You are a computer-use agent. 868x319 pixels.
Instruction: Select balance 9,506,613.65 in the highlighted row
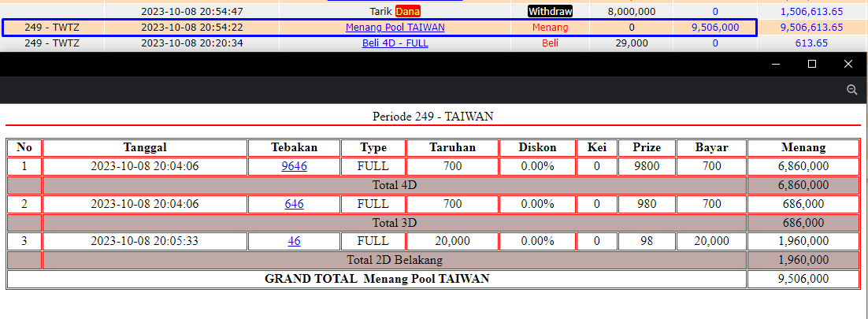[811, 27]
